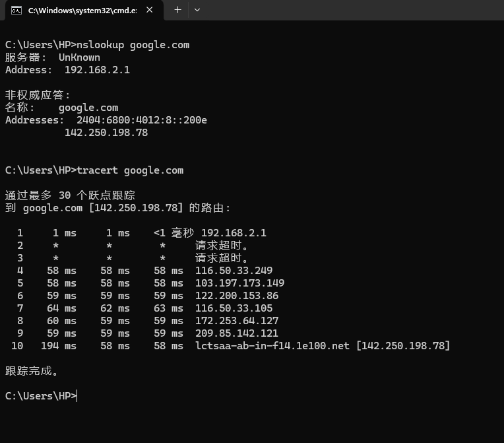Image resolution: width=504 pixels, height=443 pixels.
Task: Click the 142.250.198.78 address under Addresses
Action: [106, 133]
